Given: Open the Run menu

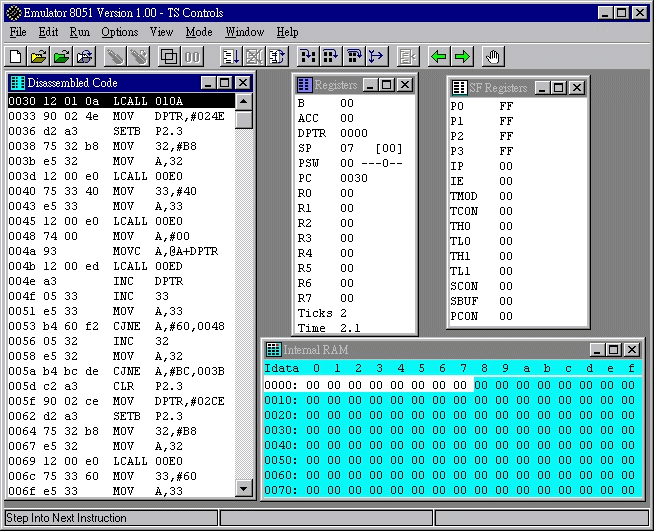Looking at the screenshot, I should click(79, 32).
